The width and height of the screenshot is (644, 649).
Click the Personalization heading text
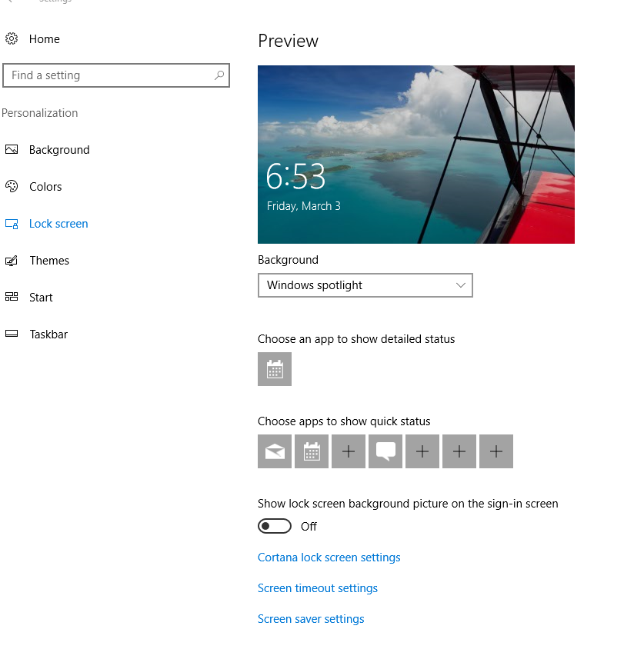(39, 113)
